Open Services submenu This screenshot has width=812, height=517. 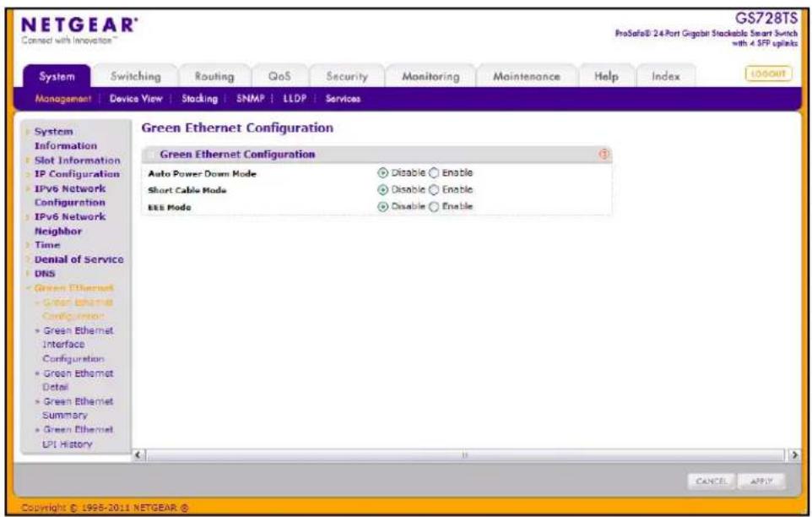pyautogui.click(x=343, y=99)
